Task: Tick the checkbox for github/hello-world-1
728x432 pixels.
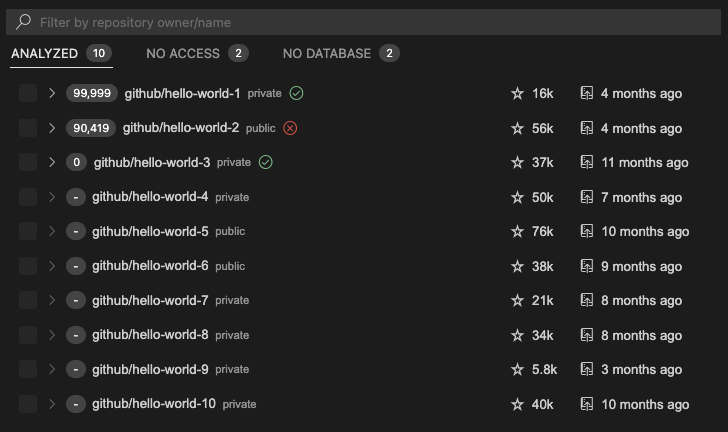Action: pos(28,93)
